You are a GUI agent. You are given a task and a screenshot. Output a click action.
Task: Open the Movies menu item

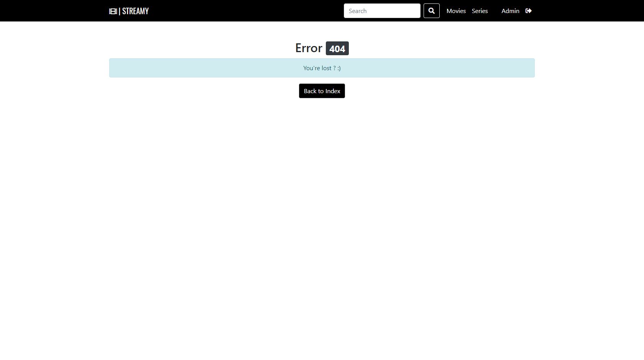(x=456, y=11)
